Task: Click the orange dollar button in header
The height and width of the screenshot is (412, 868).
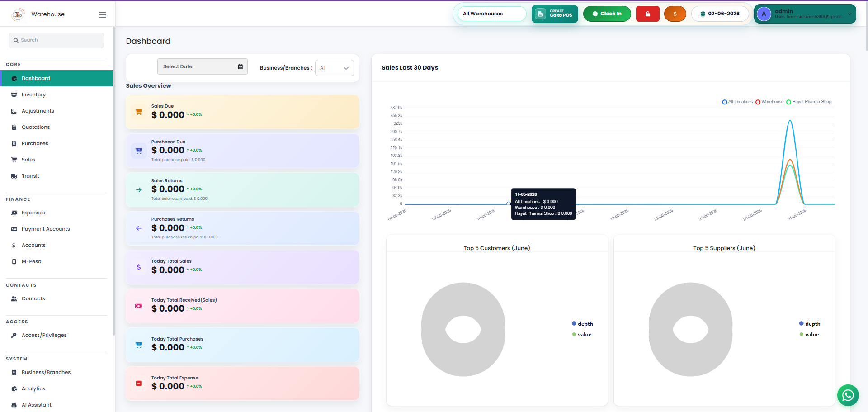Action: pyautogui.click(x=675, y=14)
